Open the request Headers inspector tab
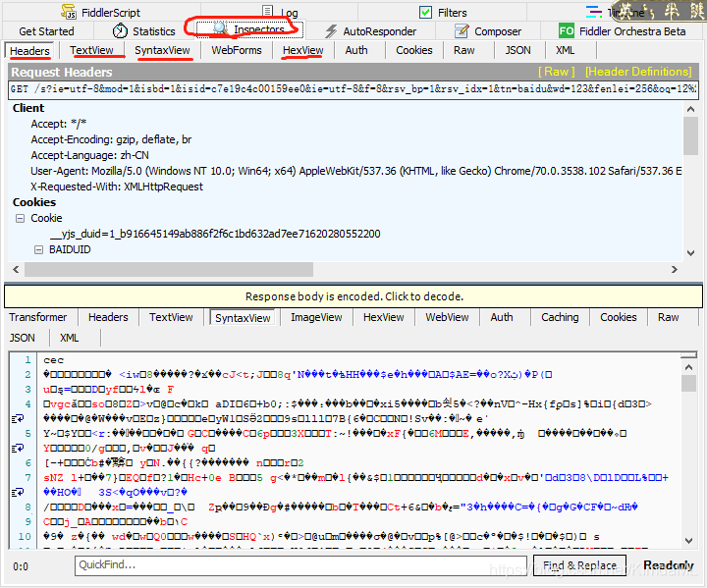Viewport: 707px width, 588px height. (x=29, y=51)
